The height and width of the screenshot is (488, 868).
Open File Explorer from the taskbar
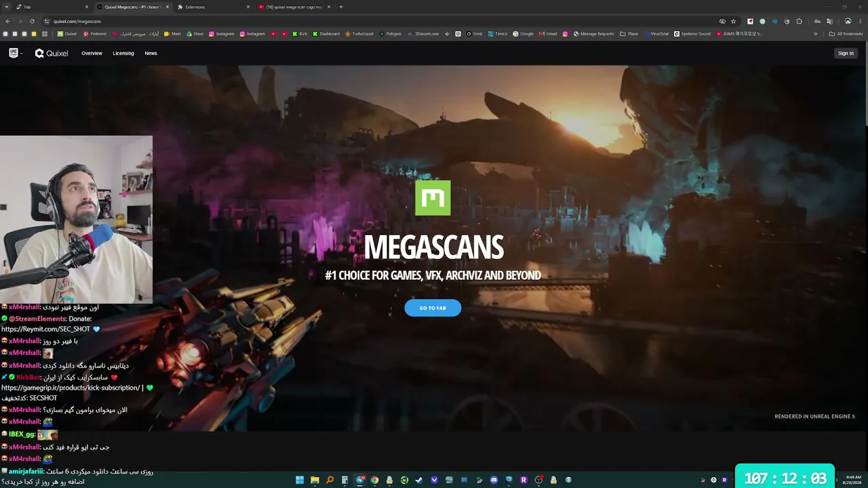coord(315,480)
